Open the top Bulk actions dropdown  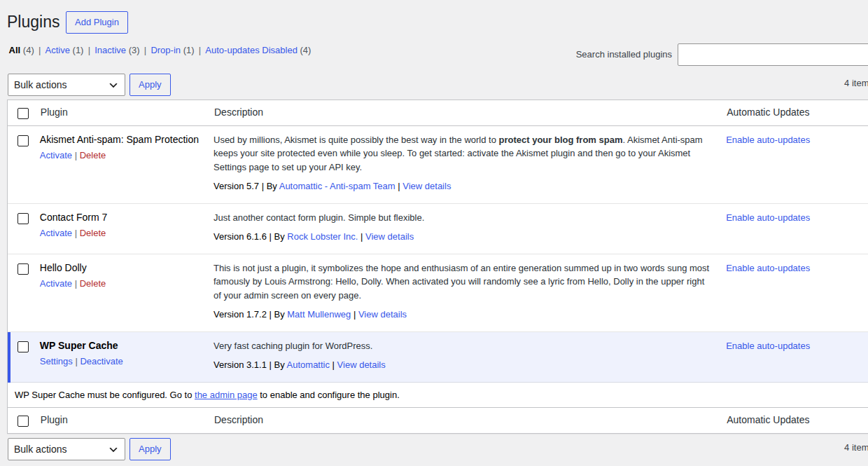coord(66,85)
